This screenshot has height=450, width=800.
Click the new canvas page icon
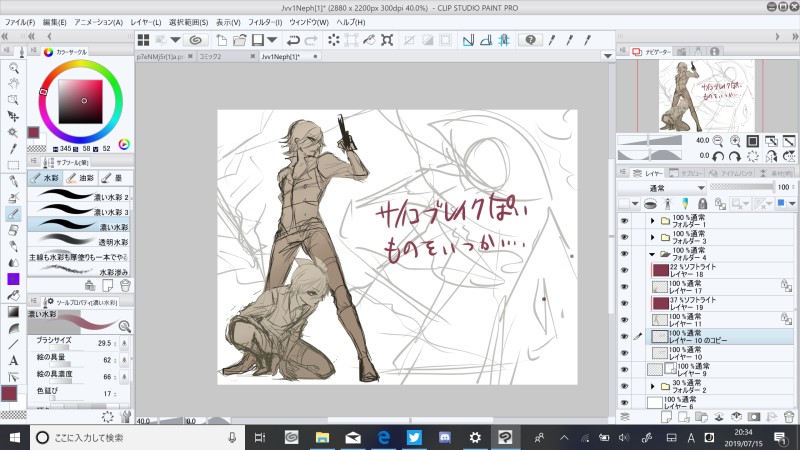[x=222, y=40]
